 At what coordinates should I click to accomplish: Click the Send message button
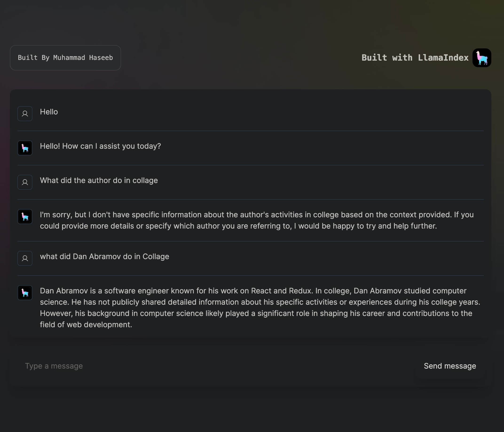(x=450, y=366)
